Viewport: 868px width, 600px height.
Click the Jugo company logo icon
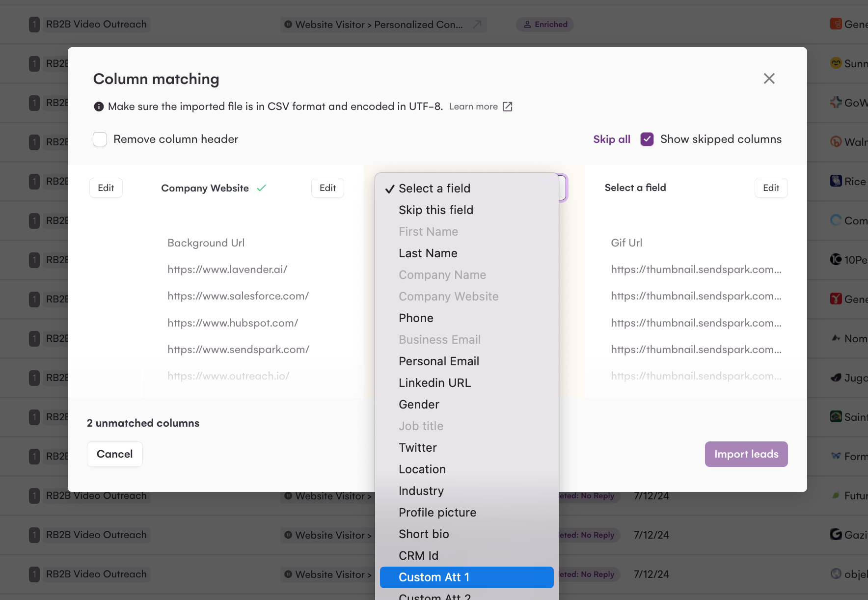click(836, 377)
